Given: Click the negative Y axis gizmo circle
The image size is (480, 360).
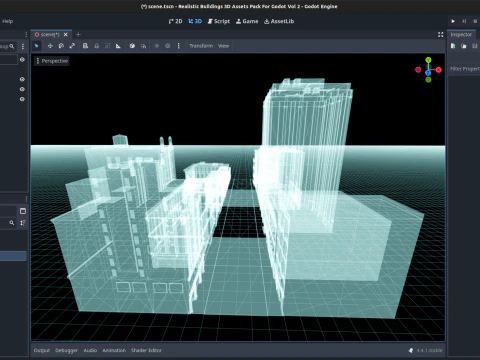Looking at the screenshot, I should pyautogui.click(x=428, y=80).
